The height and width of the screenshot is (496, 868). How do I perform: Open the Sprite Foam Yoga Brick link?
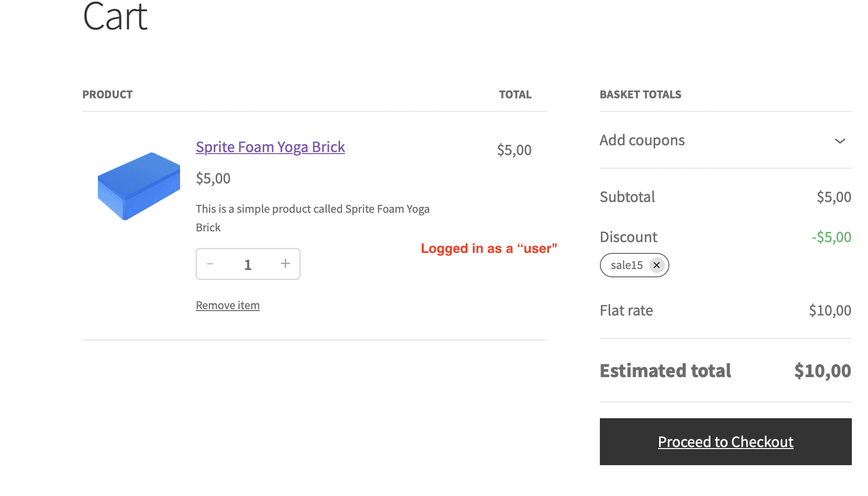270,147
